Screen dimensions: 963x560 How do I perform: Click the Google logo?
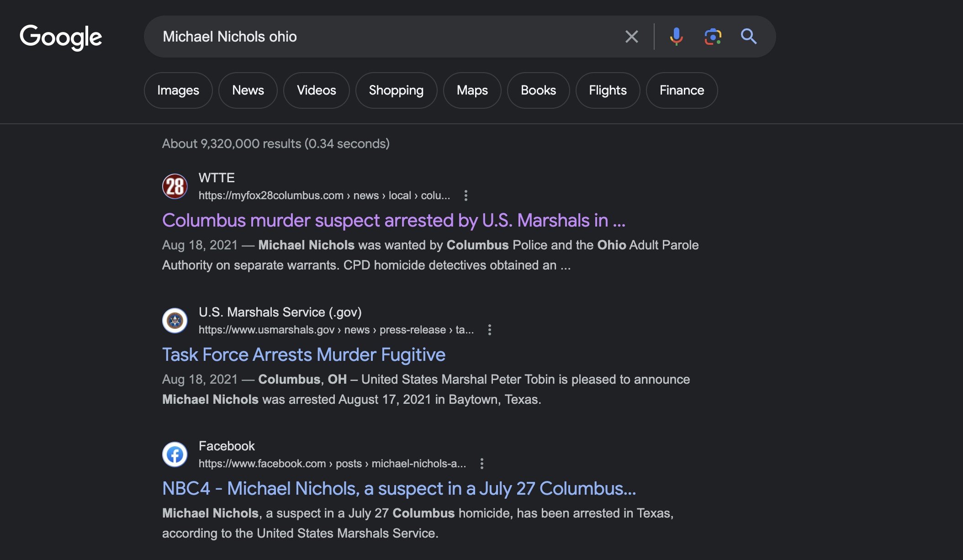tap(61, 37)
